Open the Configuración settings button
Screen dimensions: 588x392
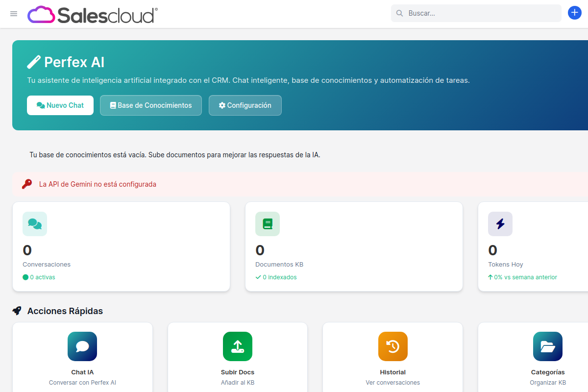[245, 105]
